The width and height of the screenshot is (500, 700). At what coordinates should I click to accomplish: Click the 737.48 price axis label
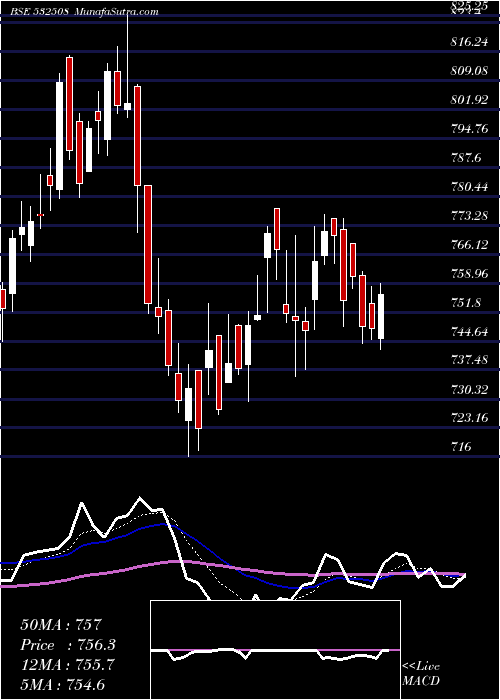pyautogui.click(x=469, y=360)
